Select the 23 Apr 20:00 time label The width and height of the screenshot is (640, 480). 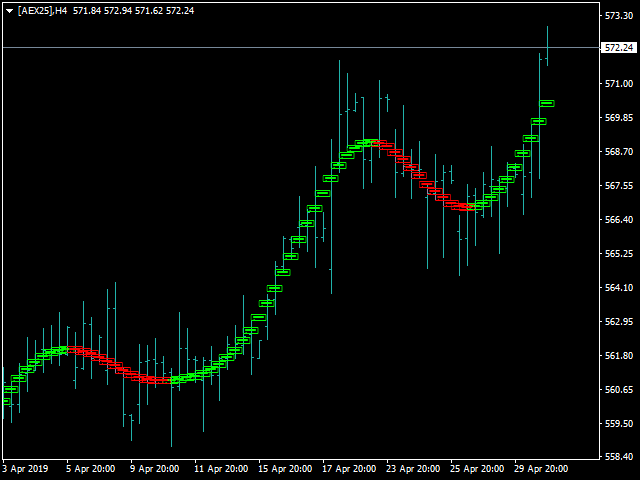click(413, 469)
